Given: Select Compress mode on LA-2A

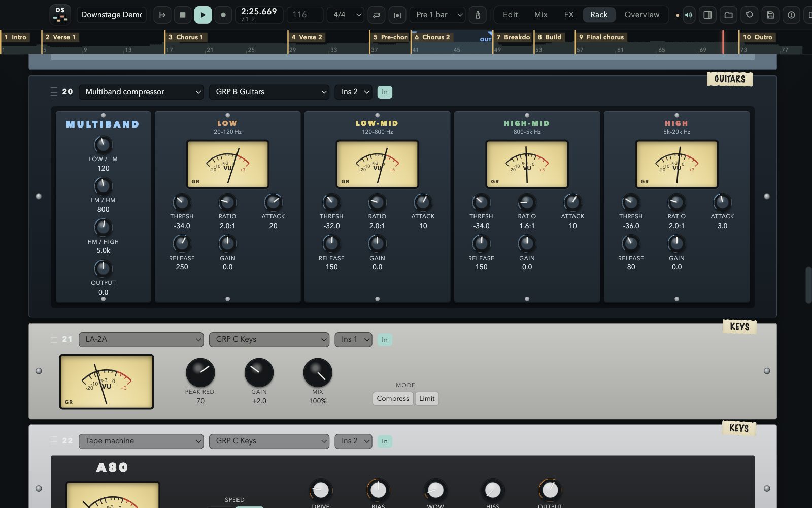Looking at the screenshot, I should tap(393, 398).
